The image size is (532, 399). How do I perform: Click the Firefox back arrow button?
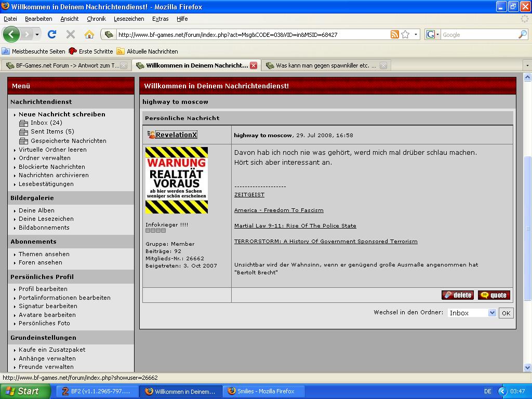click(11, 35)
